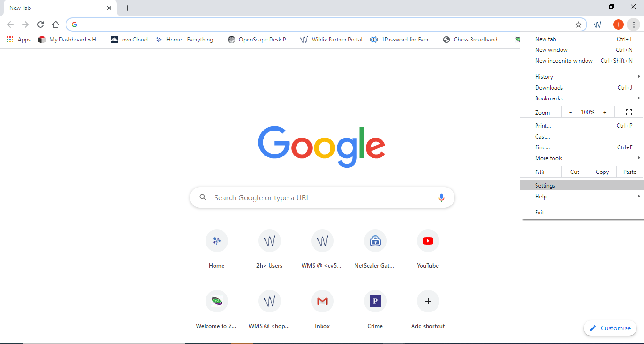Click the Search Google or type a URL box

click(x=322, y=198)
